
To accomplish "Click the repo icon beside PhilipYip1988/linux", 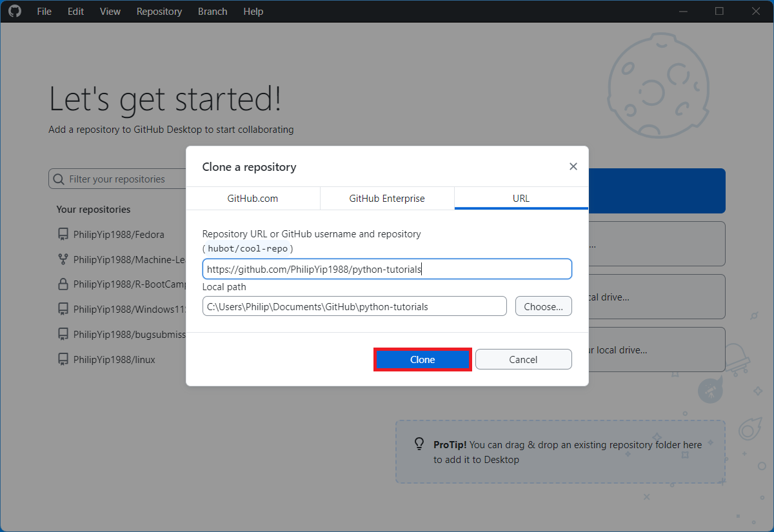I will (x=63, y=359).
